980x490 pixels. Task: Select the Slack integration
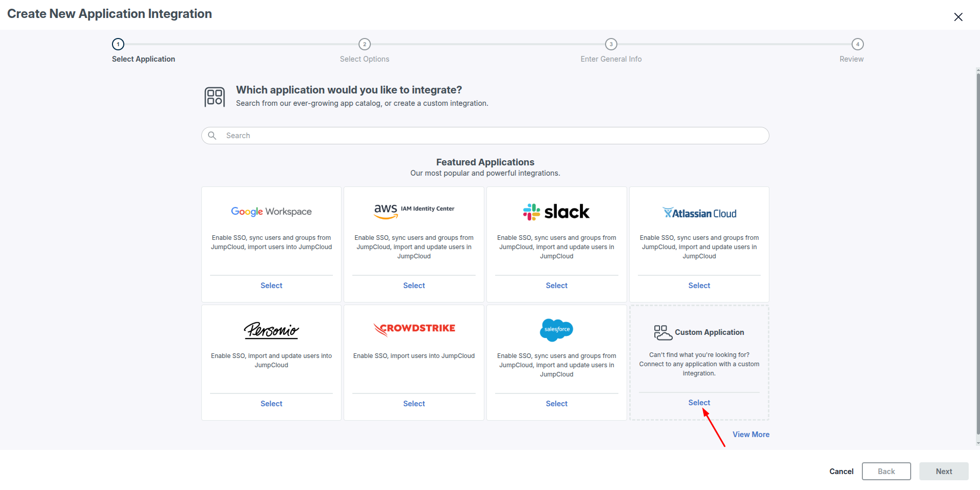click(556, 286)
